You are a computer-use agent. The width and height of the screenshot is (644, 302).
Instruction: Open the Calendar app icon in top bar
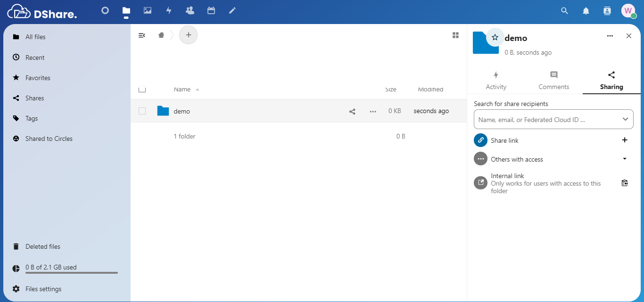point(211,10)
